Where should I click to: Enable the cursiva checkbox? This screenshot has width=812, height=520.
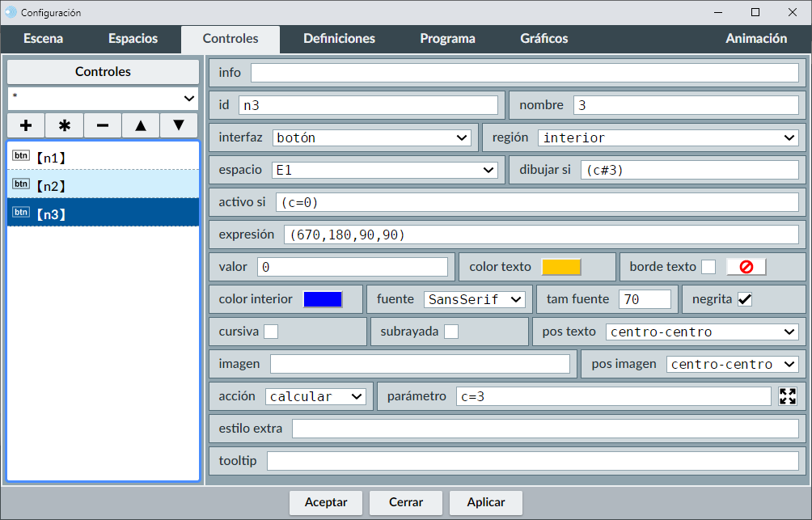pyautogui.click(x=271, y=332)
